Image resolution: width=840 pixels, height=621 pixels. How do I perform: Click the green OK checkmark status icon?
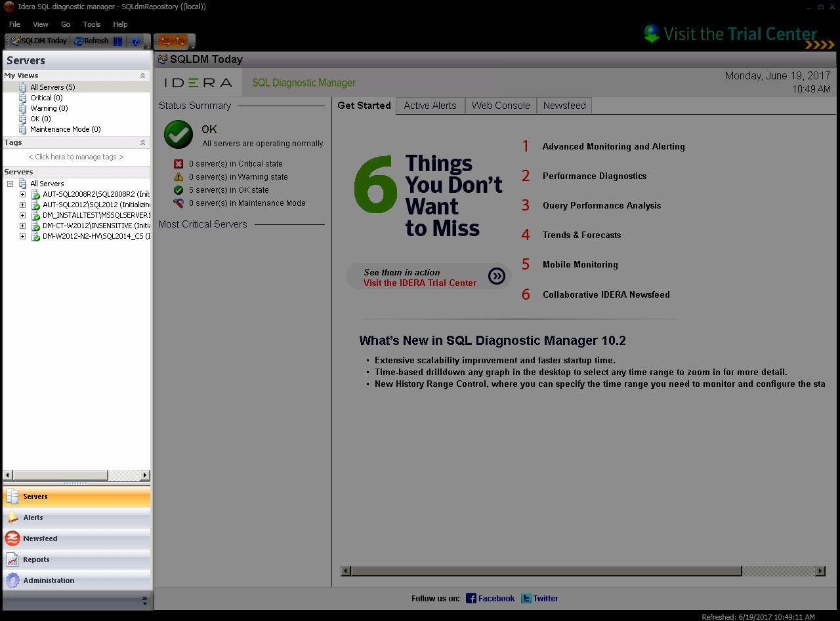click(x=178, y=134)
